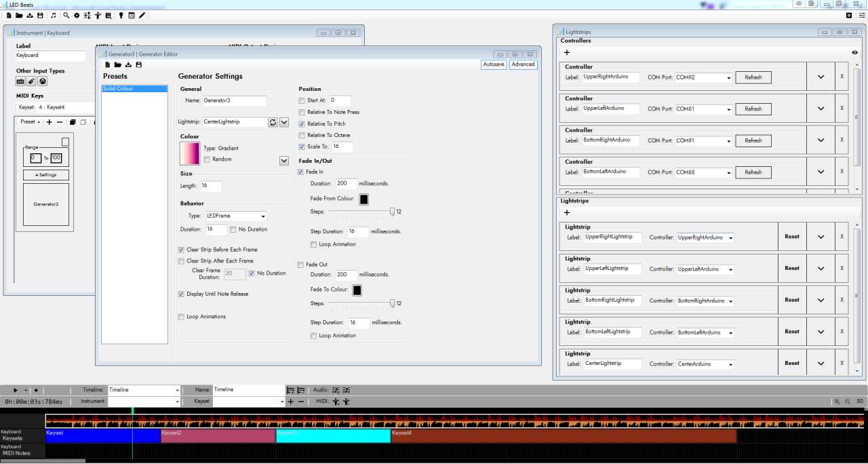The width and height of the screenshot is (868, 464).
Task: Click the music note icon in main toolbar
Action: [54, 15]
